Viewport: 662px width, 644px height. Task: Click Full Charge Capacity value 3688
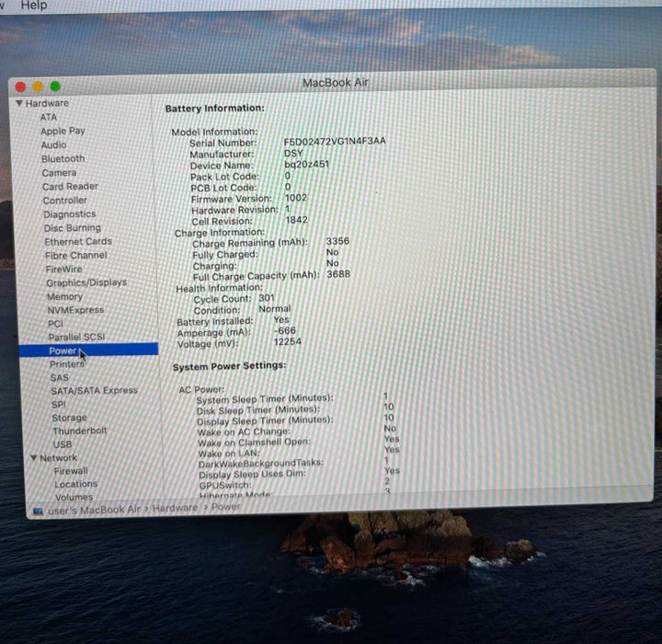tap(338, 274)
